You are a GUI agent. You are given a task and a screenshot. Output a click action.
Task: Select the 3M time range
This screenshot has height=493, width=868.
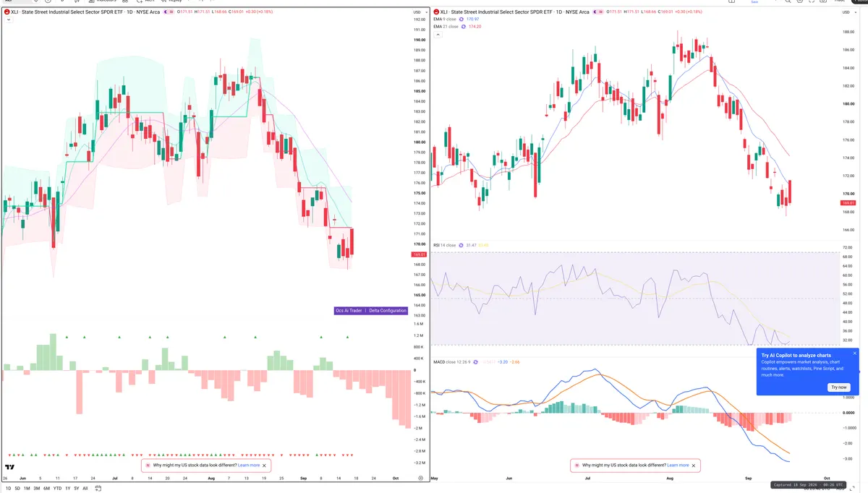[x=37, y=489]
